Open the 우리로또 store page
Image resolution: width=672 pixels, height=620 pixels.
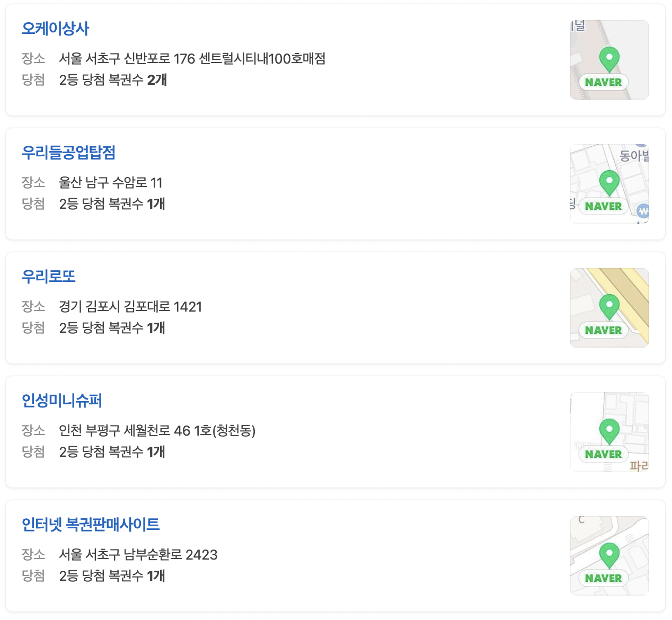coord(48,276)
